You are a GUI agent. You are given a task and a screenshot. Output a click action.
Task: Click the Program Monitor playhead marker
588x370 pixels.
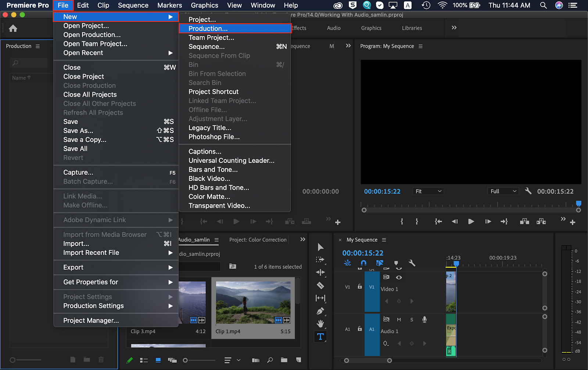coord(578,203)
